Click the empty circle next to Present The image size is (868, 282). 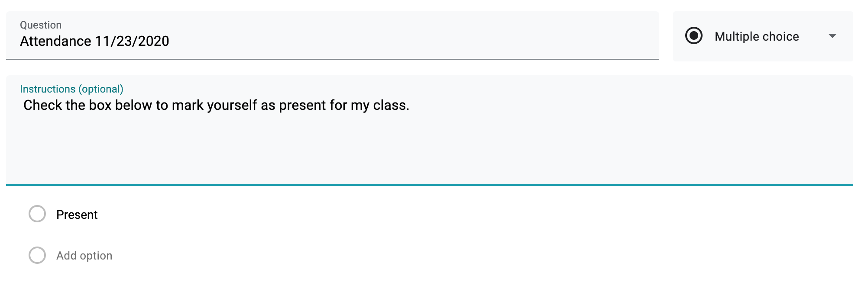[x=38, y=214]
